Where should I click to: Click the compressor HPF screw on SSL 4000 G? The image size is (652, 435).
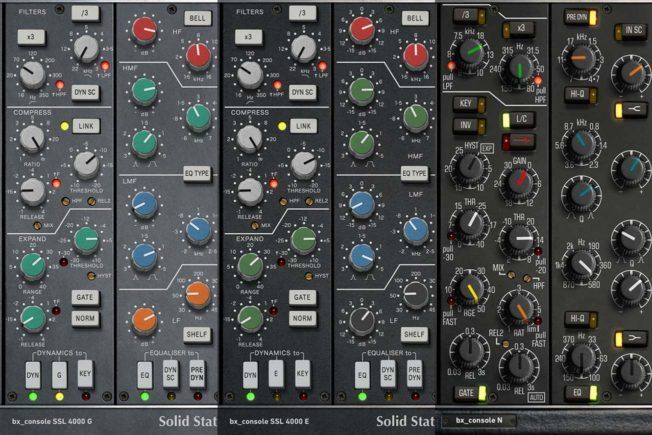(x=66, y=201)
